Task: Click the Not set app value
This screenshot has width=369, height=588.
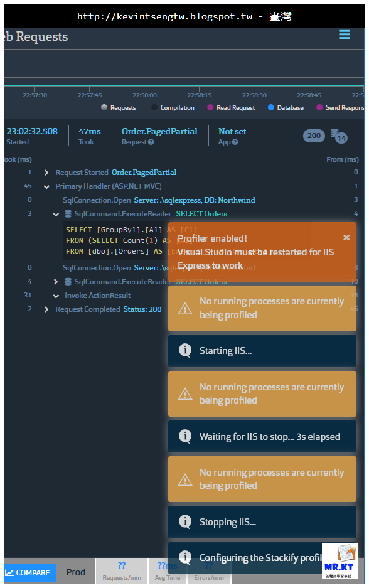Action: (x=232, y=131)
